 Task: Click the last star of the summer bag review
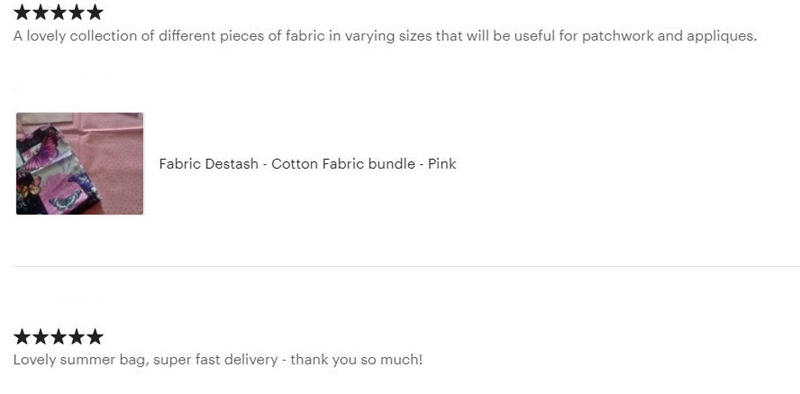95,337
